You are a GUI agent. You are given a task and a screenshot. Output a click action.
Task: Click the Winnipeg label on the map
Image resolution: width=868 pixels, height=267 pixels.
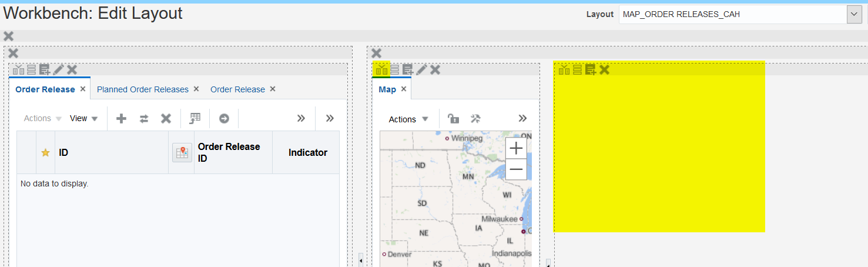coord(467,138)
